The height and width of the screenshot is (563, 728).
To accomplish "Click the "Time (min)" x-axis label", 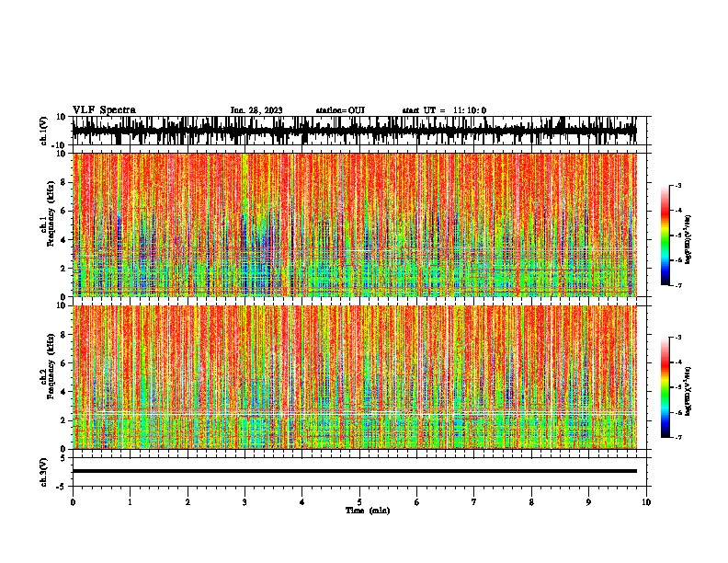I will click(368, 511).
